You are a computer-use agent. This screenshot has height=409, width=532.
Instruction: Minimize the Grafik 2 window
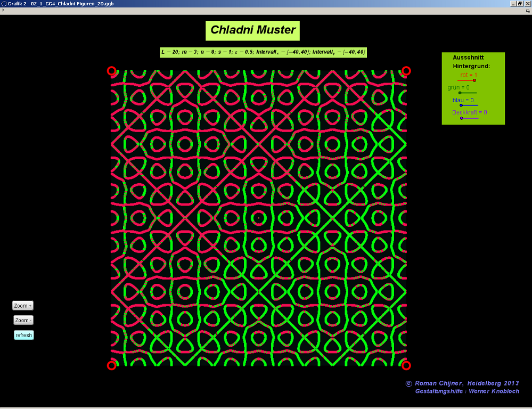click(x=513, y=4)
